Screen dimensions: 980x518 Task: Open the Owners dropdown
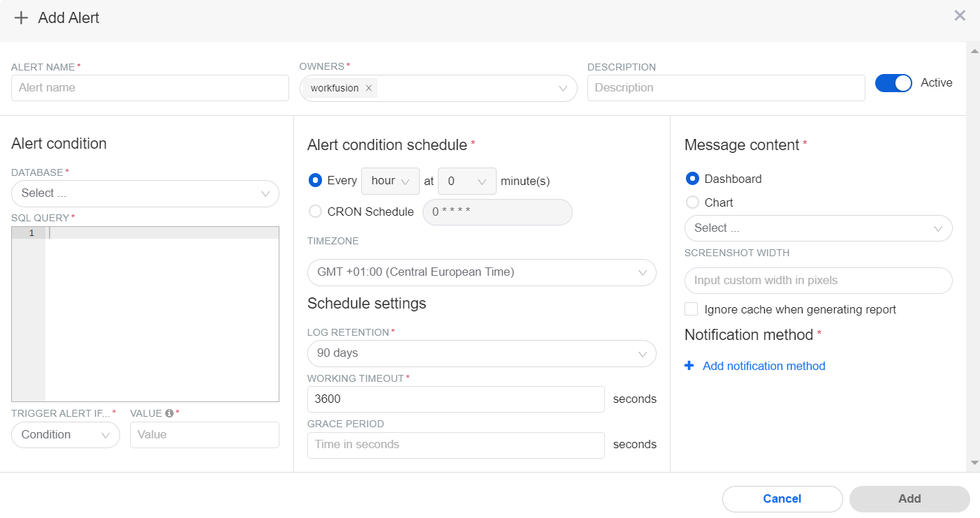[x=438, y=89]
